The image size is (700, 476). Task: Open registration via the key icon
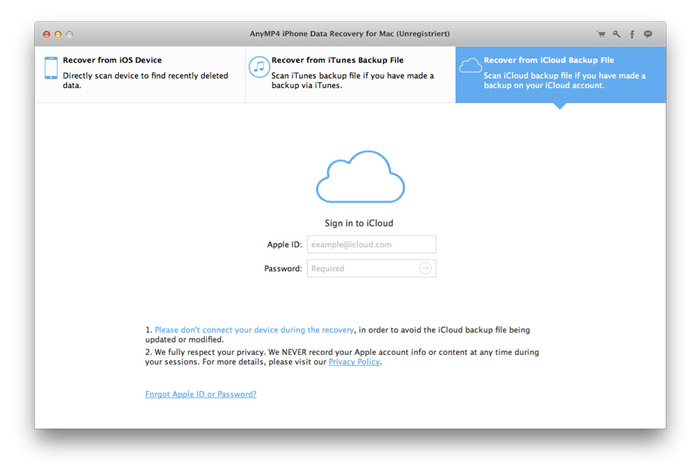616,34
